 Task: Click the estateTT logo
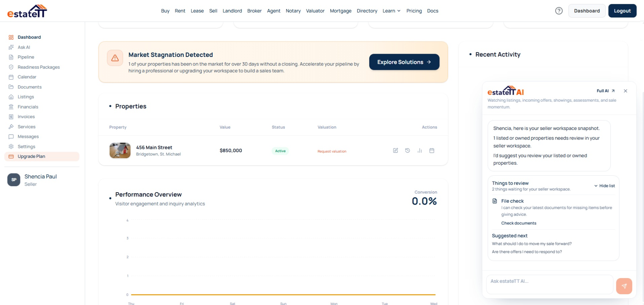[x=27, y=11]
